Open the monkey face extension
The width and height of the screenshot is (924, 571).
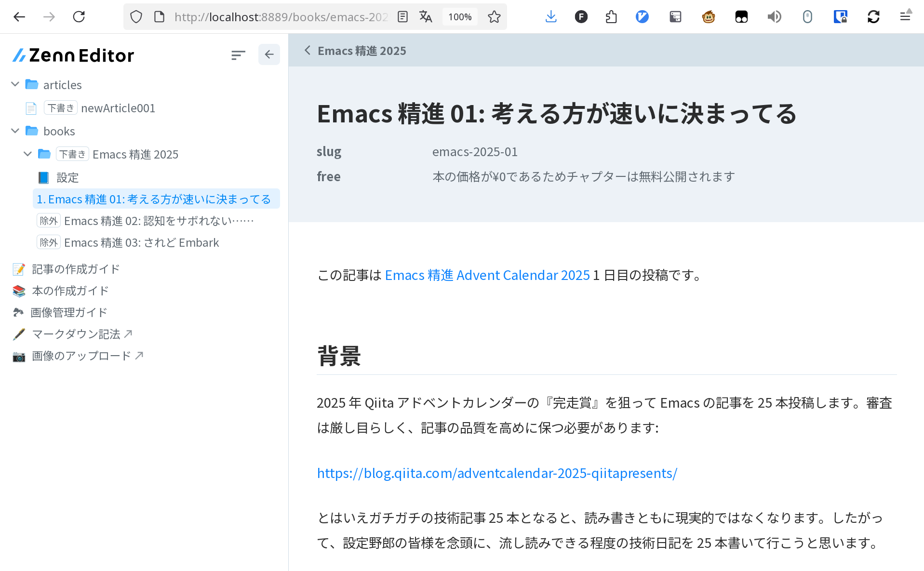coord(709,17)
